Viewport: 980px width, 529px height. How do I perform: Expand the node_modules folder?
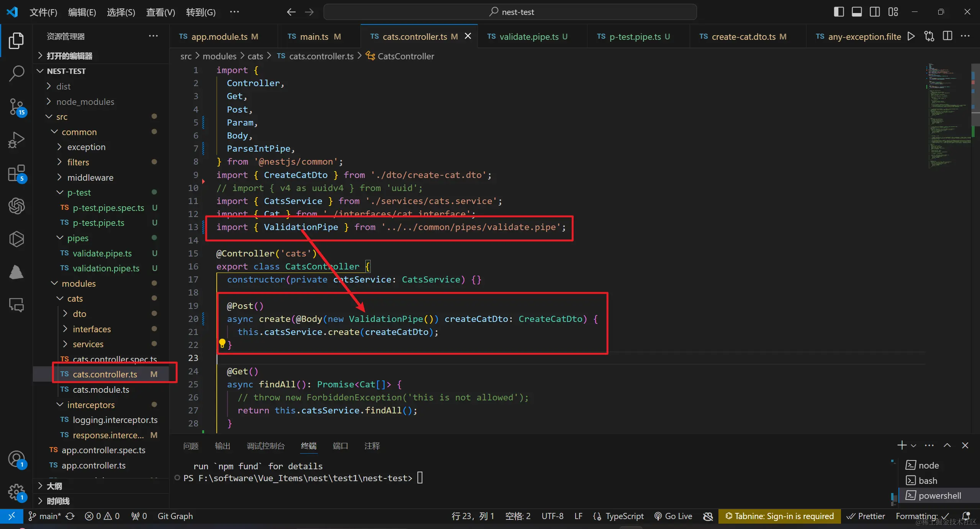coord(85,102)
